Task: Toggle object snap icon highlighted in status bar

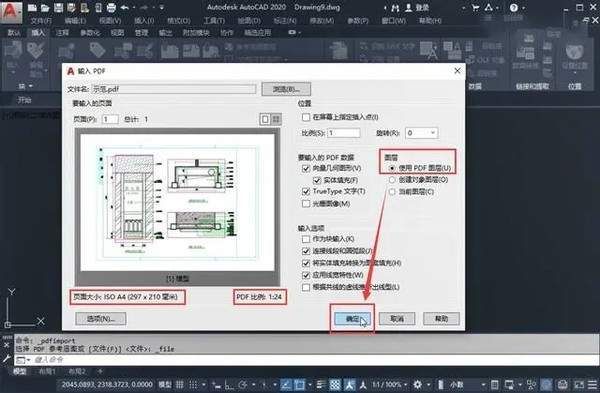Action: click(299, 385)
